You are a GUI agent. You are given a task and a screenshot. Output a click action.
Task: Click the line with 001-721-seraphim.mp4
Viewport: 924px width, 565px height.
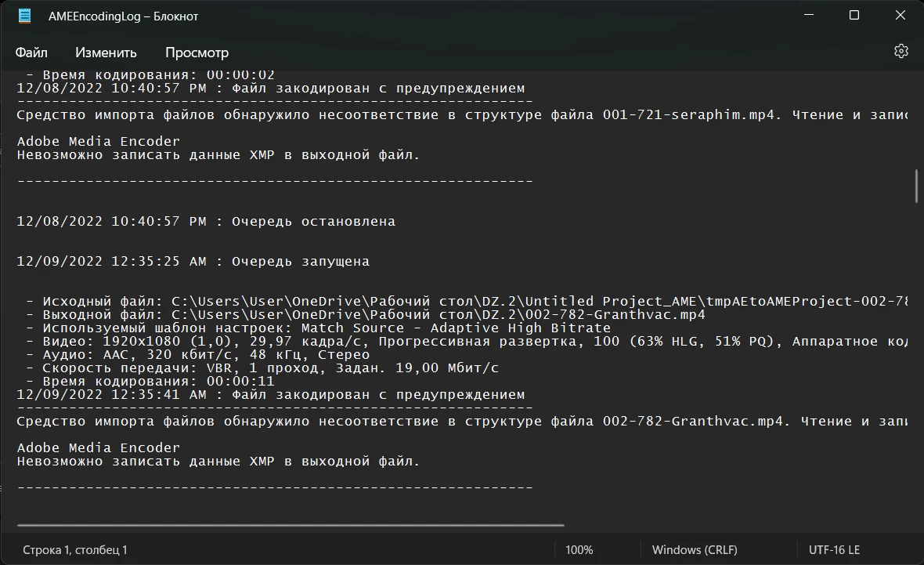click(462, 115)
